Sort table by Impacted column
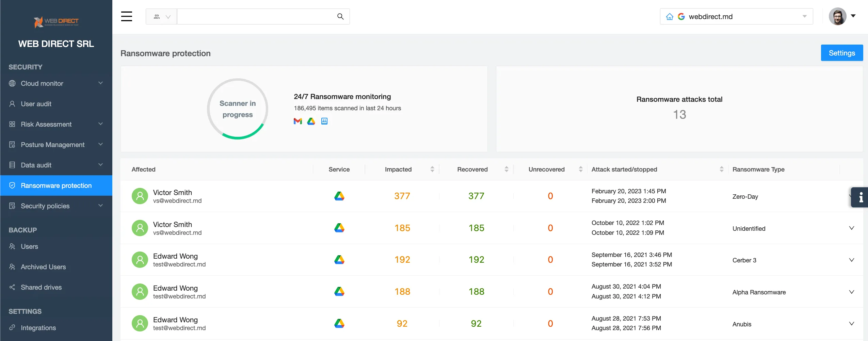Screen dimensions: 868x341 [x=432, y=169]
